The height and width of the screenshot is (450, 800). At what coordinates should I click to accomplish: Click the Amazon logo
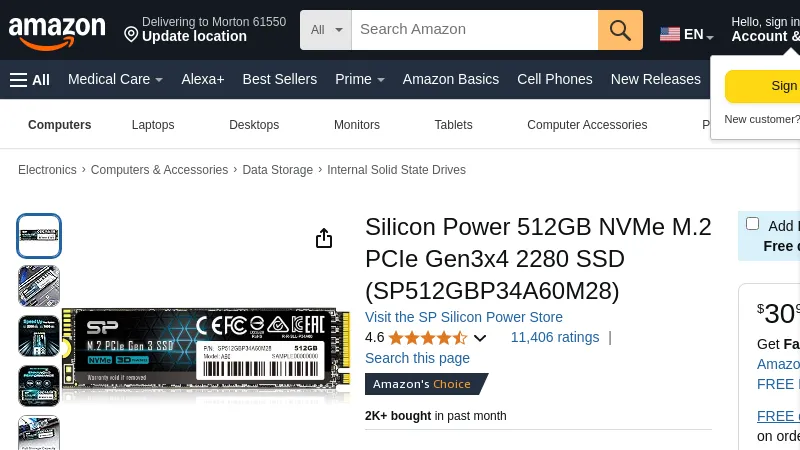point(57,32)
